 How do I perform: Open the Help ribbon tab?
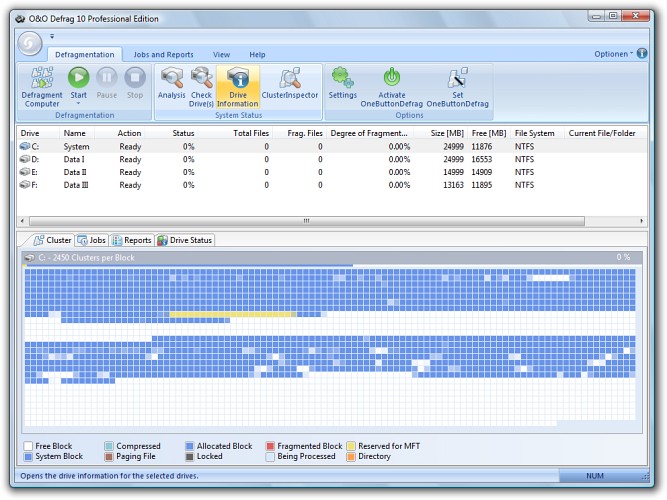(x=257, y=54)
